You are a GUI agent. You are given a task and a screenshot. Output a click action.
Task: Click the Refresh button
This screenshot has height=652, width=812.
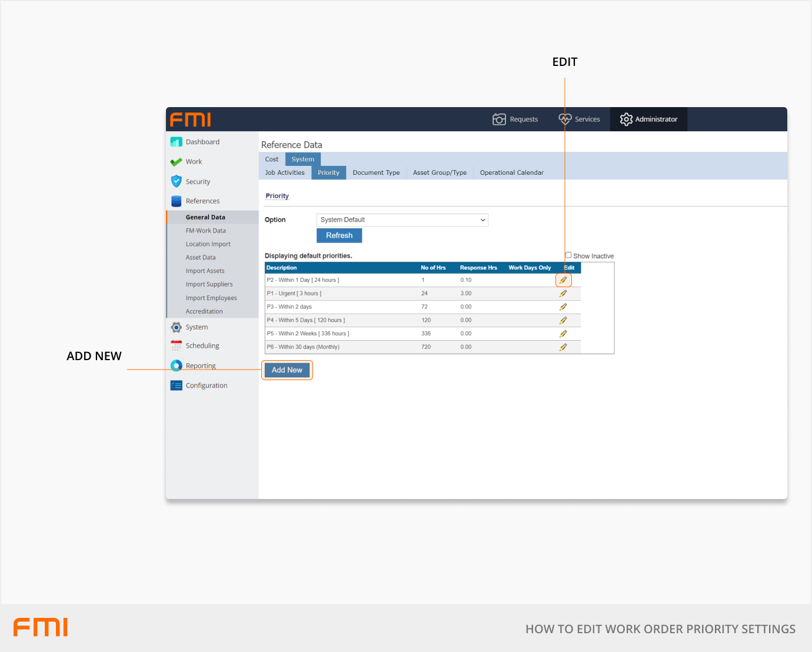(x=339, y=235)
